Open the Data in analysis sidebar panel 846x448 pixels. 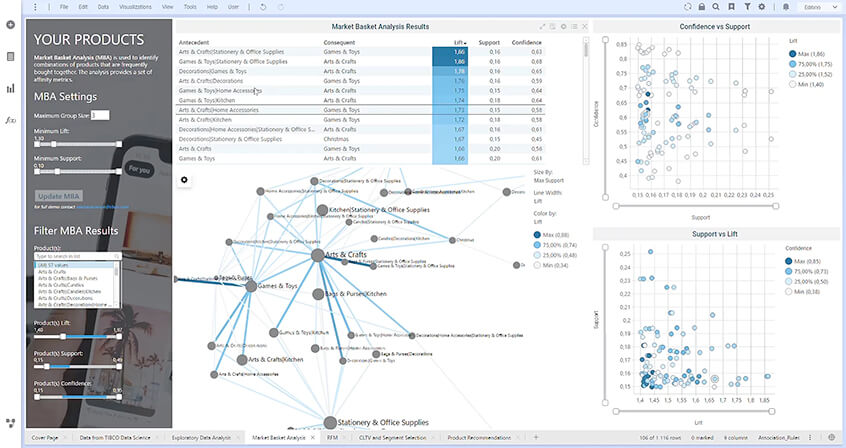(x=10, y=56)
